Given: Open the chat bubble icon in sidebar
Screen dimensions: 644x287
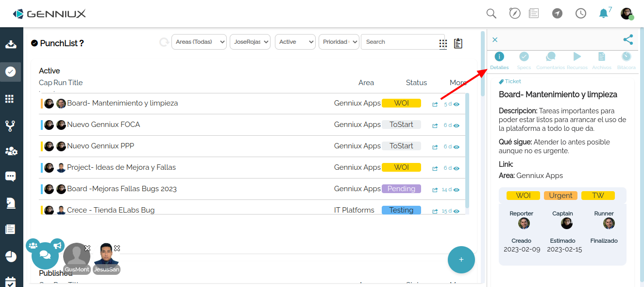Looking at the screenshot, I should point(11,177).
